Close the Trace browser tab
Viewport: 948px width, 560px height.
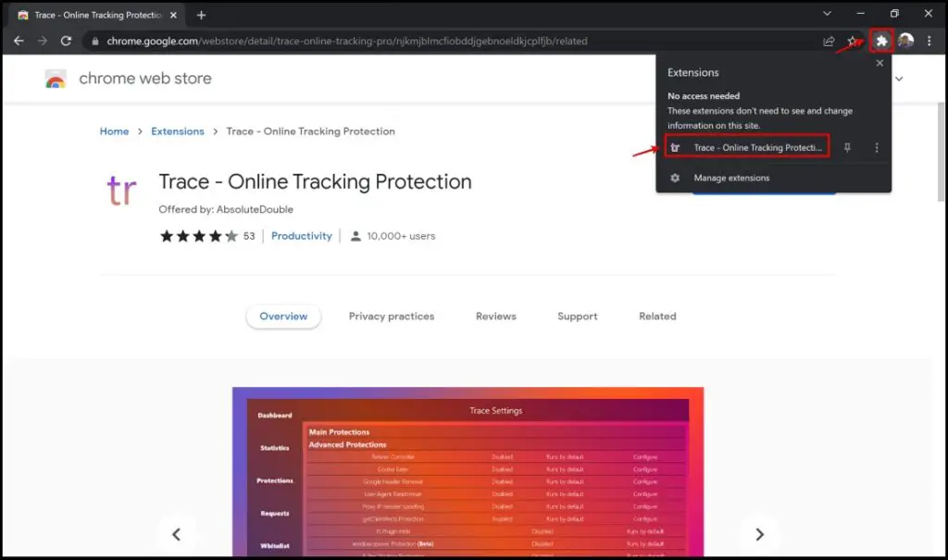(173, 15)
